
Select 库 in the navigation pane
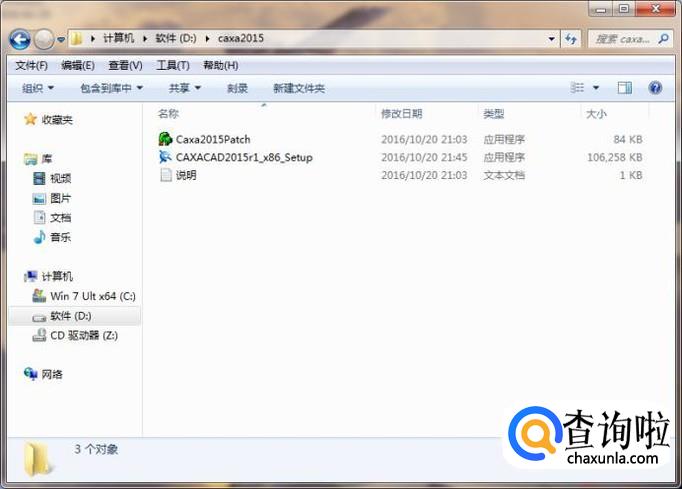coord(47,159)
